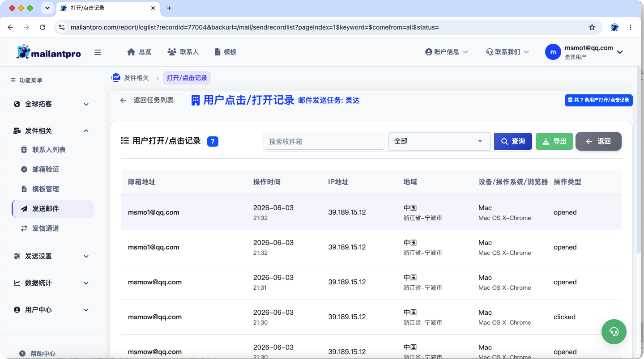Click the 发件相关 breadcrumb link
The height and width of the screenshot is (359, 644).
click(136, 78)
